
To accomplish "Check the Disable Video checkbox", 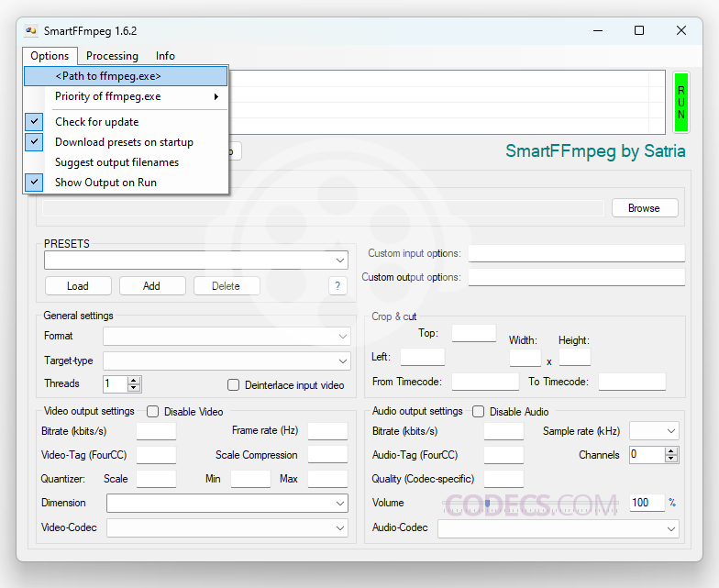I will (x=152, y=411).
